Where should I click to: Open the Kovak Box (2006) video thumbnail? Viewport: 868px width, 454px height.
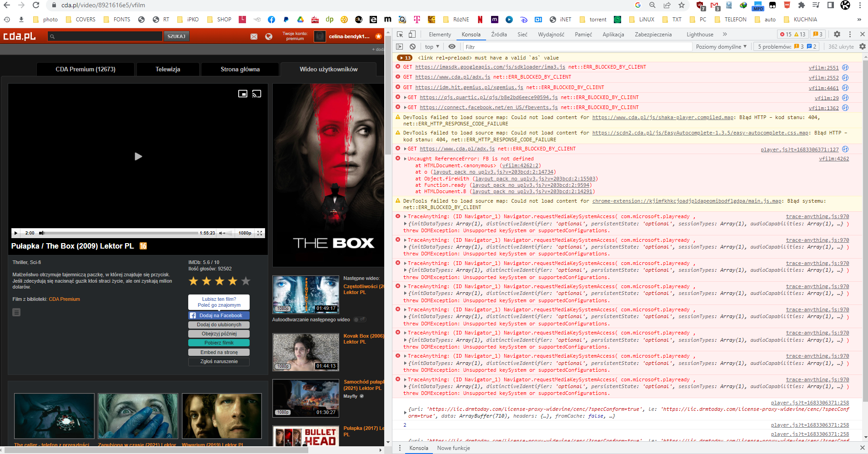306,352
